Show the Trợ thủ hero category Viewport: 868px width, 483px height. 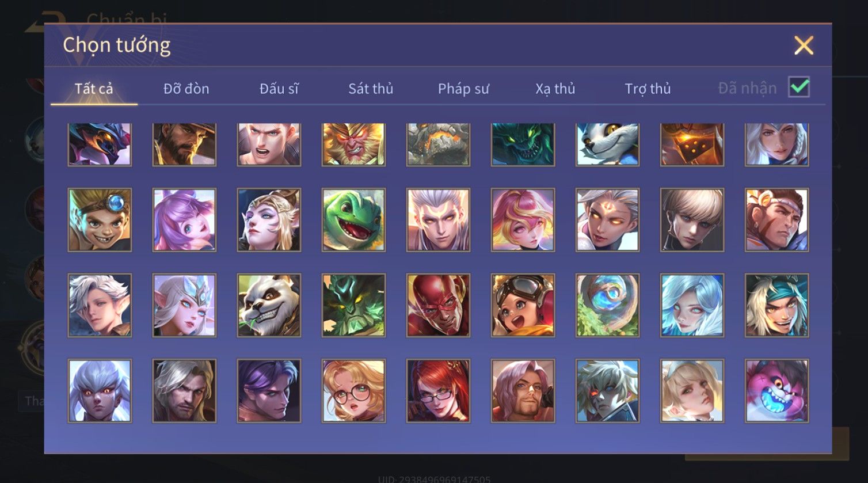[x=648, y=89]
